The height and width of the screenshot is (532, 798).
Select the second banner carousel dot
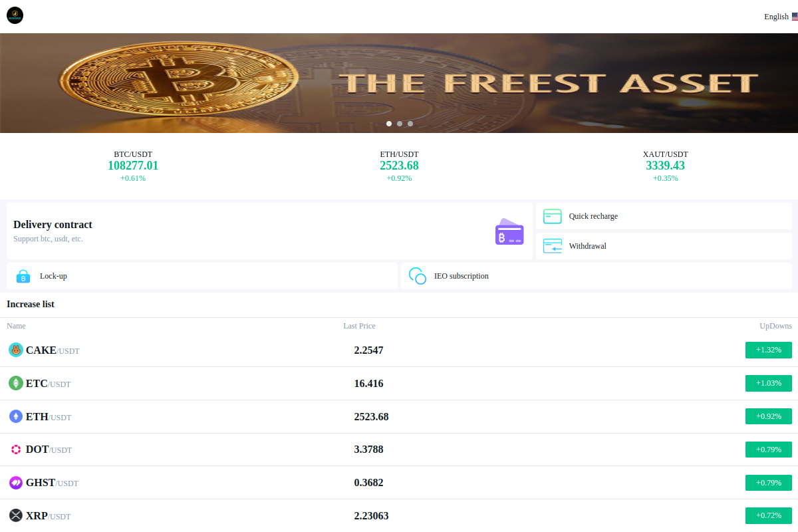coord(400,124)
